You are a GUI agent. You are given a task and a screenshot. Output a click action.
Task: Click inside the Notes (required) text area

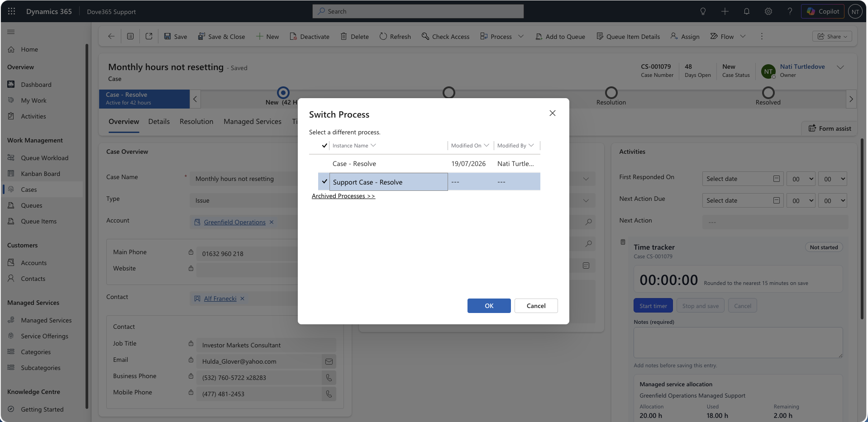point(738,342)
